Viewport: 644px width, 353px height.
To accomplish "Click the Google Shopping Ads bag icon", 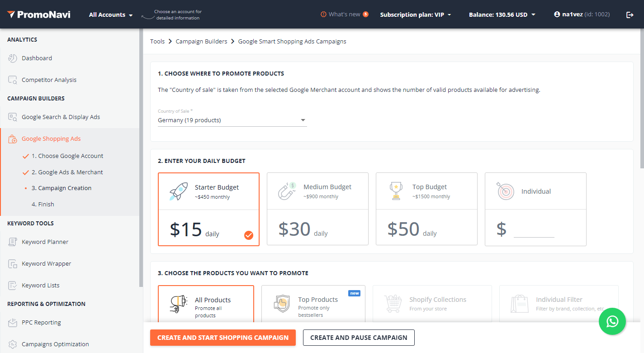I will [x=13, y=139].
